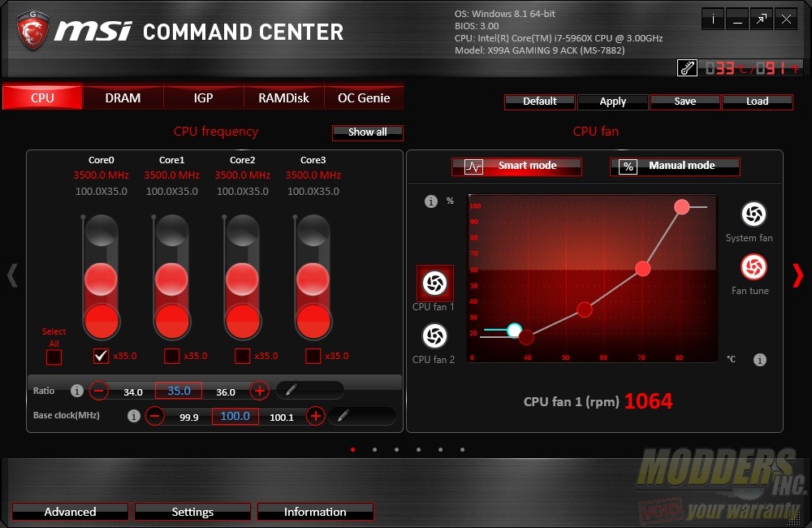The height and width of the screenshot is (528, 812).
Task: Open the System fan icon
Action: click(754, 214)
